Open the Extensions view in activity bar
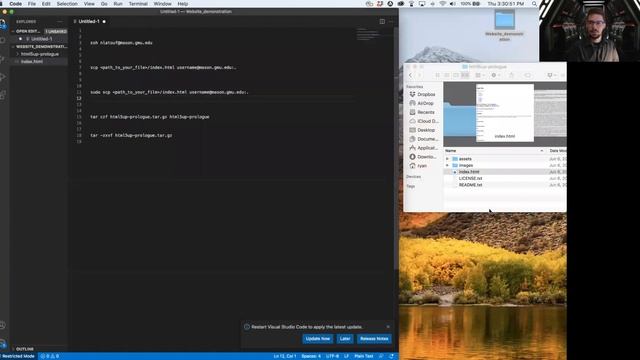Viewport: 640px width, 360px height. pyautogui.click(x=2, y=95)
